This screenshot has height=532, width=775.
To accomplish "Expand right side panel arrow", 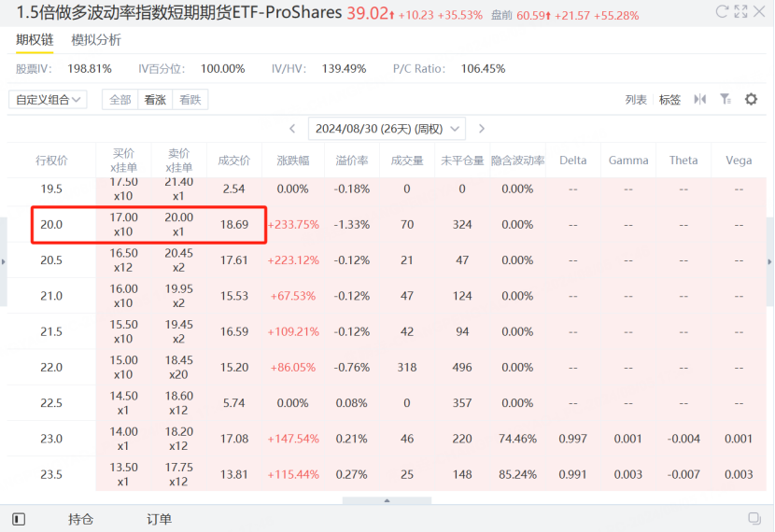I will click(x=769, y=262).
